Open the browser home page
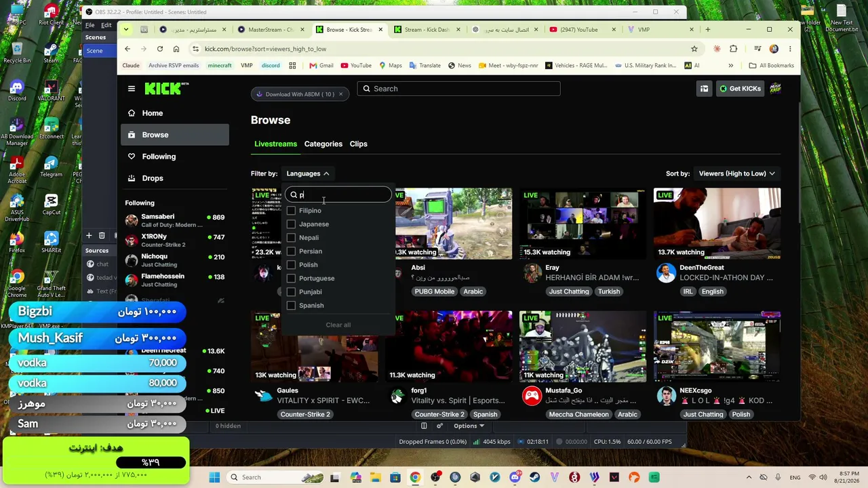The image size is (868, 488). click(x=176, y=49)
